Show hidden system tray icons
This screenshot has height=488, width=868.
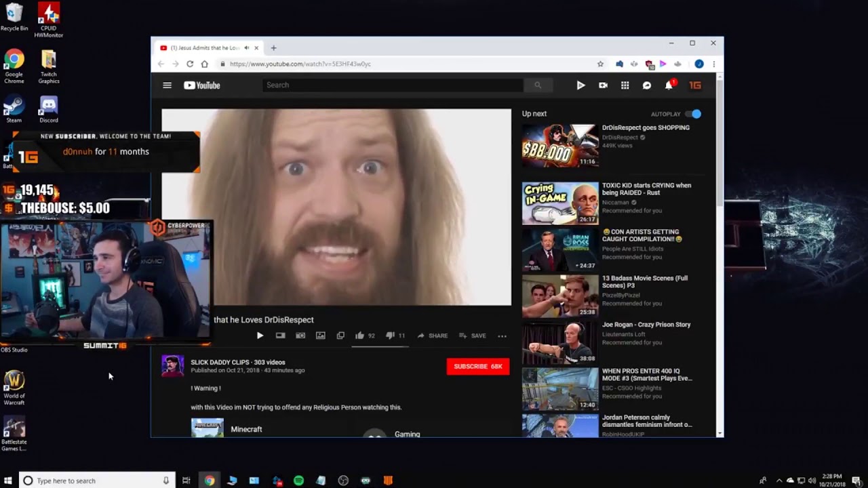778,481
